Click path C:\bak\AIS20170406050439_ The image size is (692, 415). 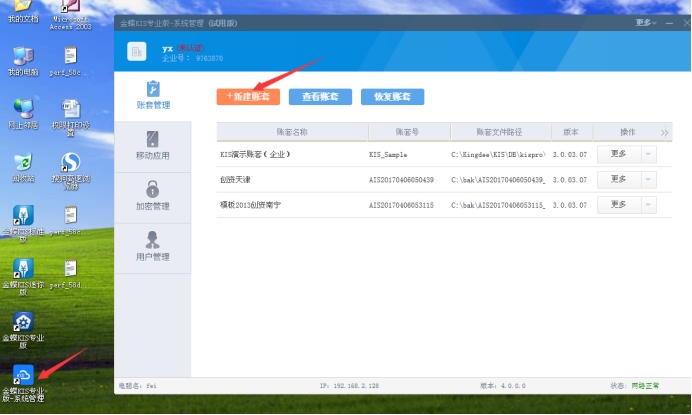[498, 180]
